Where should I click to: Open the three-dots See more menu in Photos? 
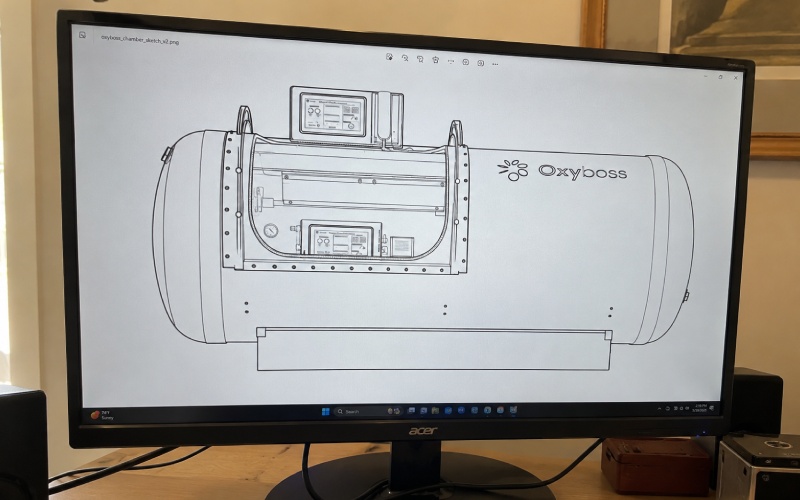point(495,64)
